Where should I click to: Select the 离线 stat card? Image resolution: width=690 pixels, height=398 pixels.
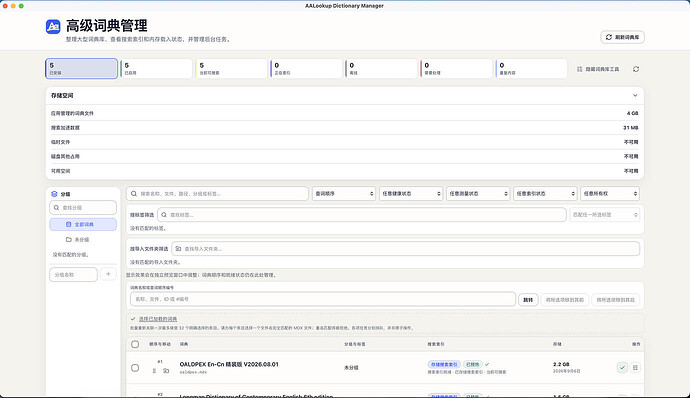[x=382, y=69]
